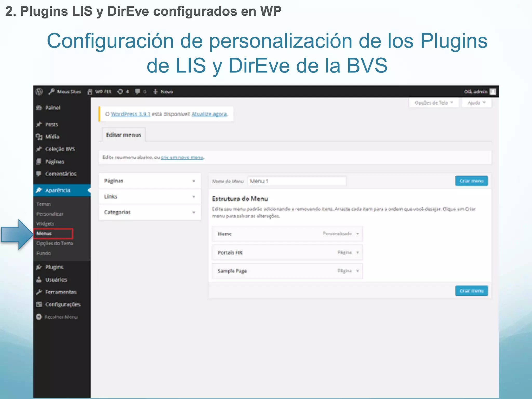Open Fundo submenu item
Viewport: 532px width, 399px height.
point(44,253)
